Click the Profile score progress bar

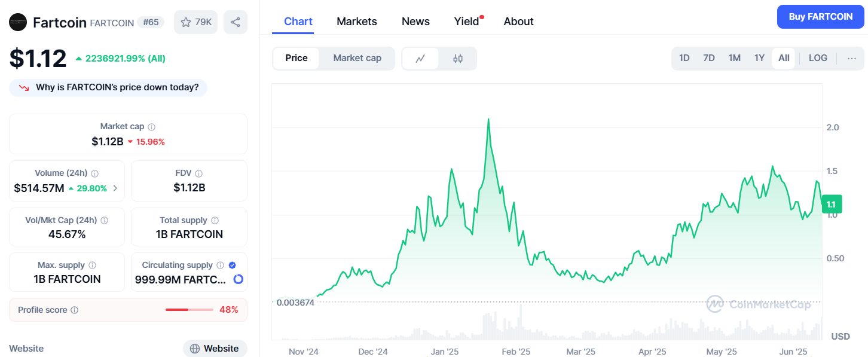(190, 310)
